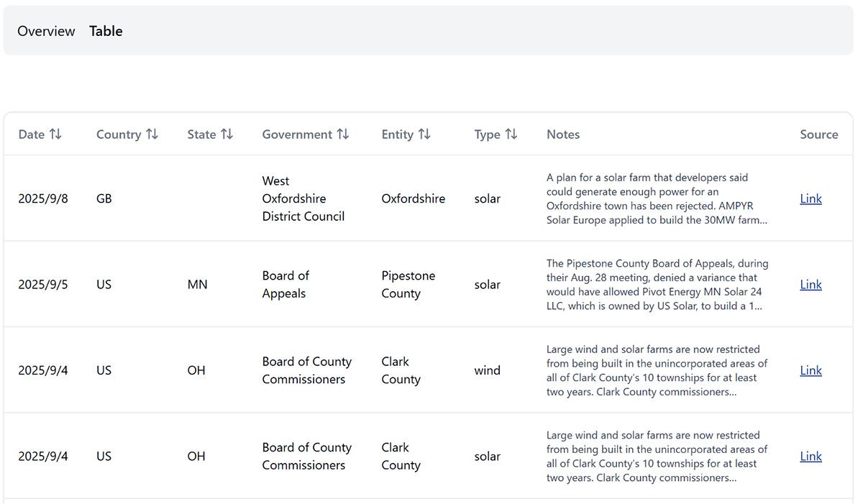Open Link for Clark County wind row
Screen dimensions: 863x504
[811, 370]
